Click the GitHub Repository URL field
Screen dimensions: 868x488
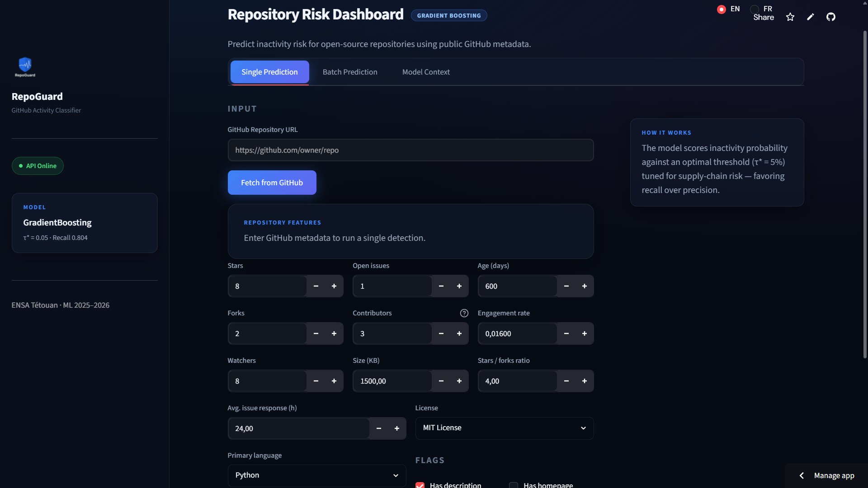tap(410, 150)
